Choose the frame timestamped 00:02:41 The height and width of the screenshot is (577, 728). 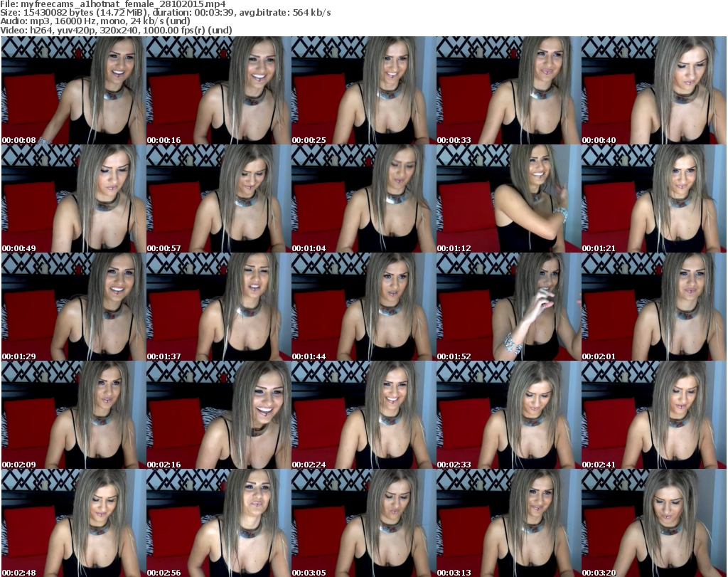click(x=654, y=415)
